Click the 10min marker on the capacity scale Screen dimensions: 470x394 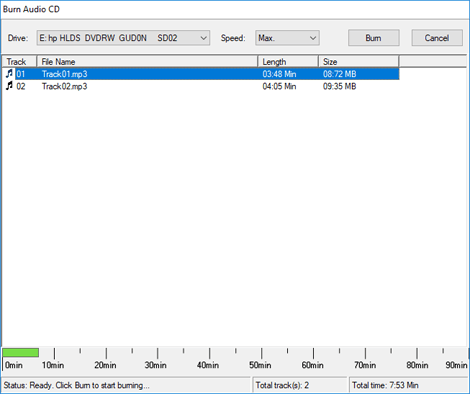[53, 365]
